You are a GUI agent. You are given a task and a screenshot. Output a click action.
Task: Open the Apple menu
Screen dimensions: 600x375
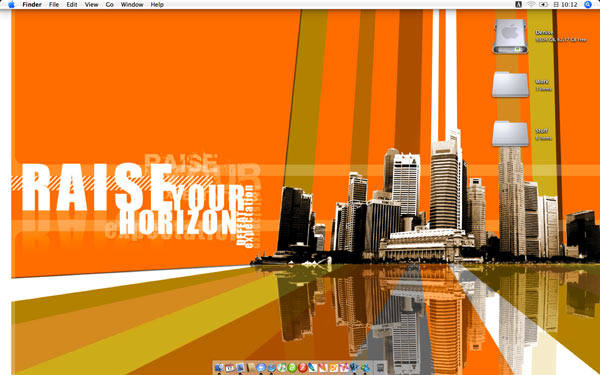pyautogui.click(x=11, y=5)
